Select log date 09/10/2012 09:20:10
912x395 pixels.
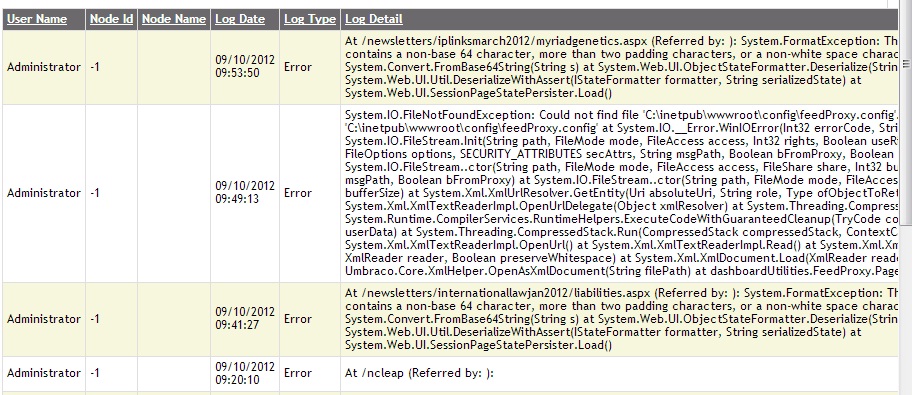(x=245, y=373)
